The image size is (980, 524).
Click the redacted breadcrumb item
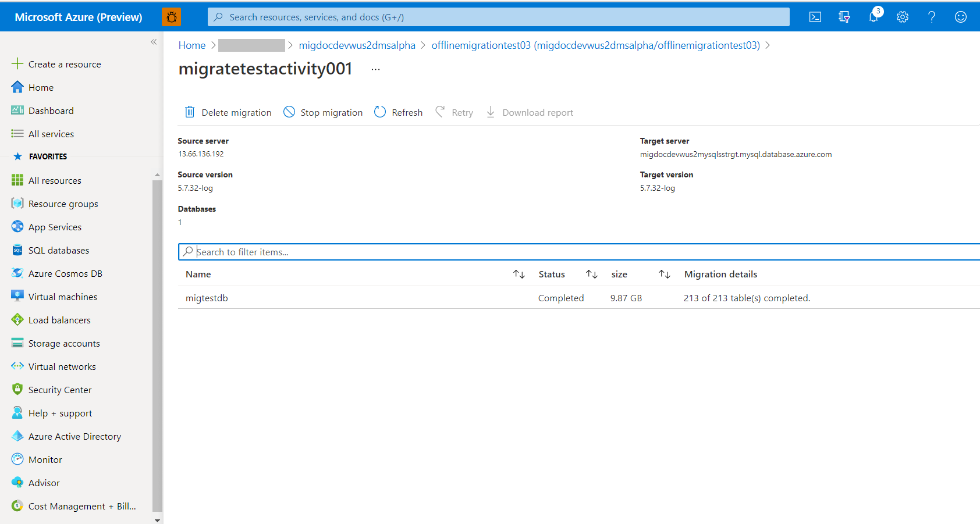pos(251,45)
